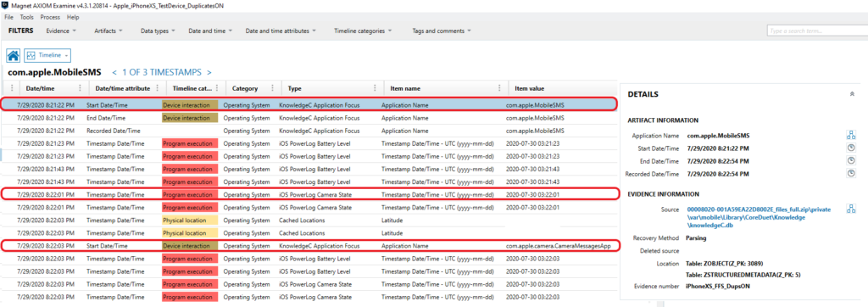Viewport: 868px width, 307px height.
Task: Expand the Artifacts filter dropdown
Action: 108,31
